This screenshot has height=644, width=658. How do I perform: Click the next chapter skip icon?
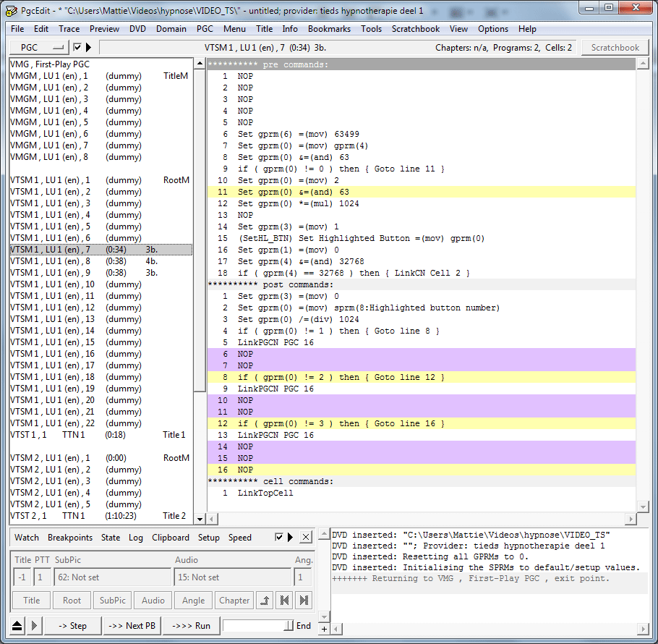click(304, 601)
